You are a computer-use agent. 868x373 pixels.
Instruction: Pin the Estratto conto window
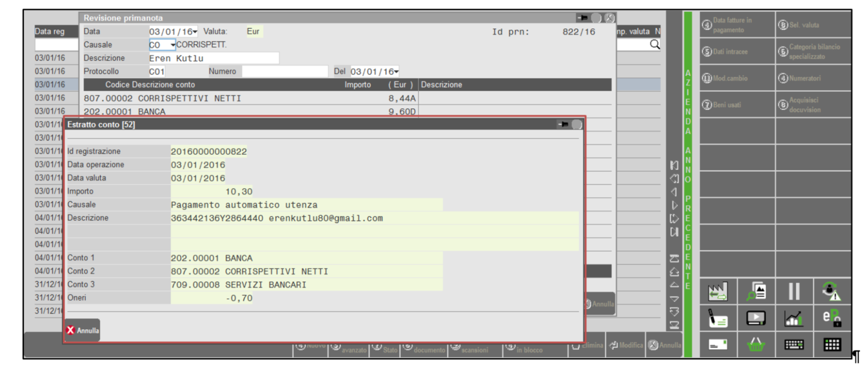pos(563,124)
